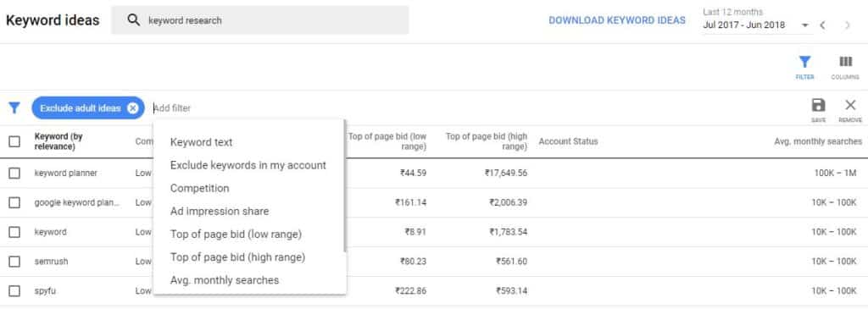Check the keyword row checkbox
The height and width of the screenshot is (309, 868).
tap(14, 232)
